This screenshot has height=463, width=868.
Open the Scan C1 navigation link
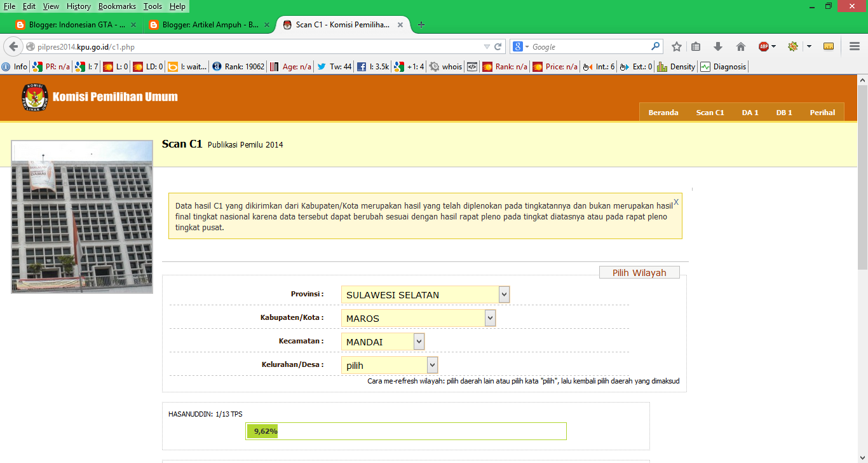pos(710,113)
